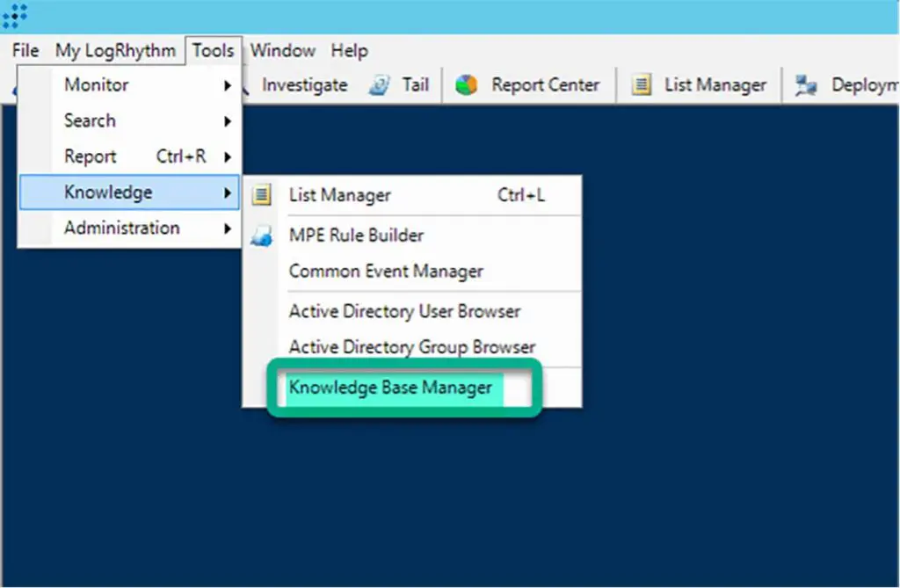Click the Deployment toolbar icon
The height and width of the screenshot is (588, 900).
(x=806, y=85)
